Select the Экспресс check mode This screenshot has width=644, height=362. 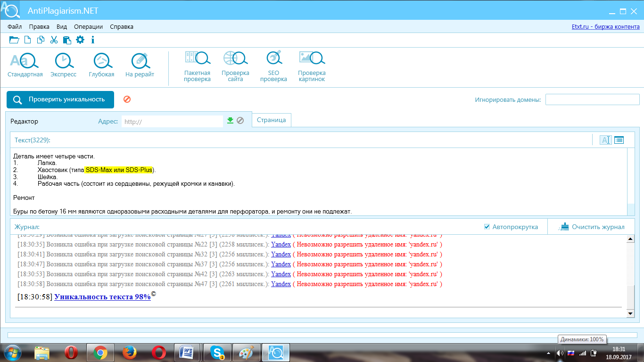point(63,65)
